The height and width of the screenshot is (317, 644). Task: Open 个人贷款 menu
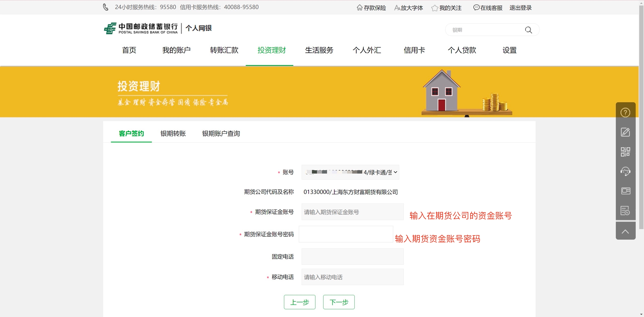pyautogui.click(x=462, y=50)
